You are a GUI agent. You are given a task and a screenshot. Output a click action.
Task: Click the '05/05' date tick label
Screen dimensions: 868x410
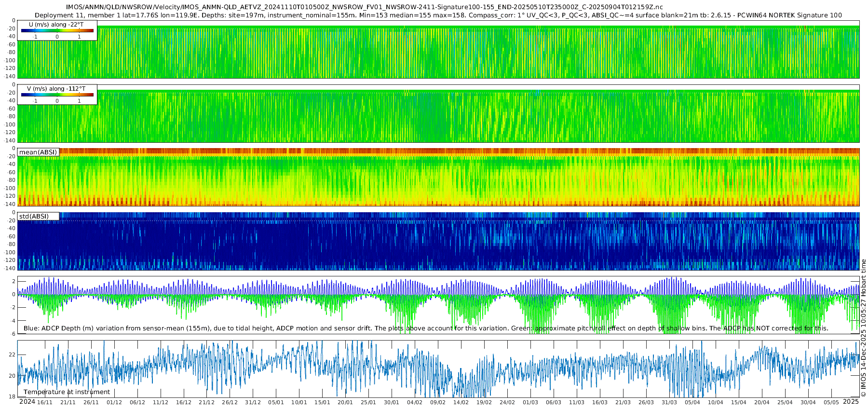click(831, 402)
